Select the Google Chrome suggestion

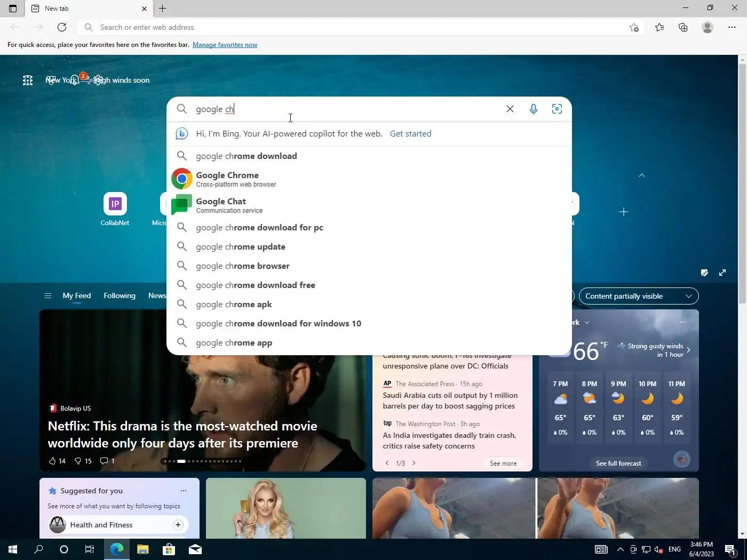coord(369,179)
